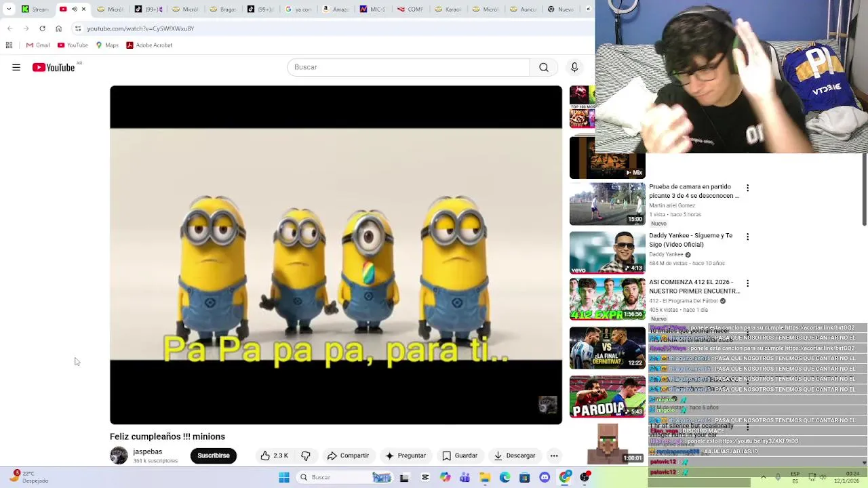Open 'ASI COMIENZA 412 EL 2026' video title

click(694, 287)
